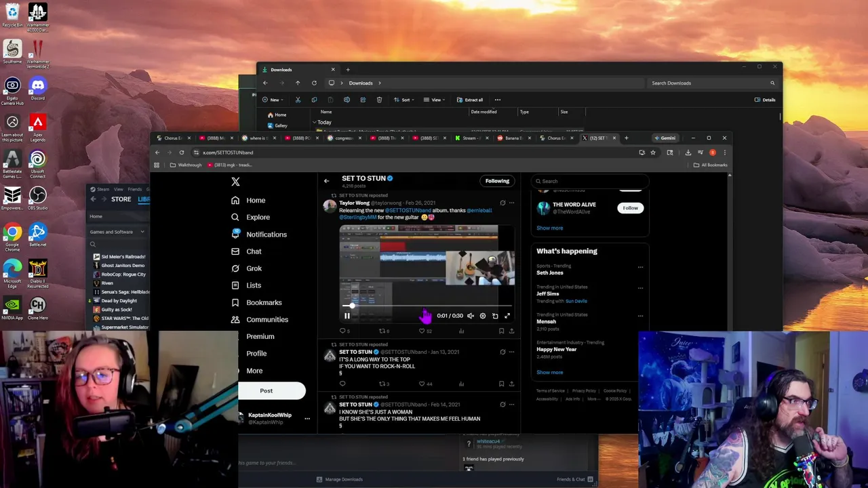Repost Taylor Wong's post

pyautogui.click(x=383, y=331)
